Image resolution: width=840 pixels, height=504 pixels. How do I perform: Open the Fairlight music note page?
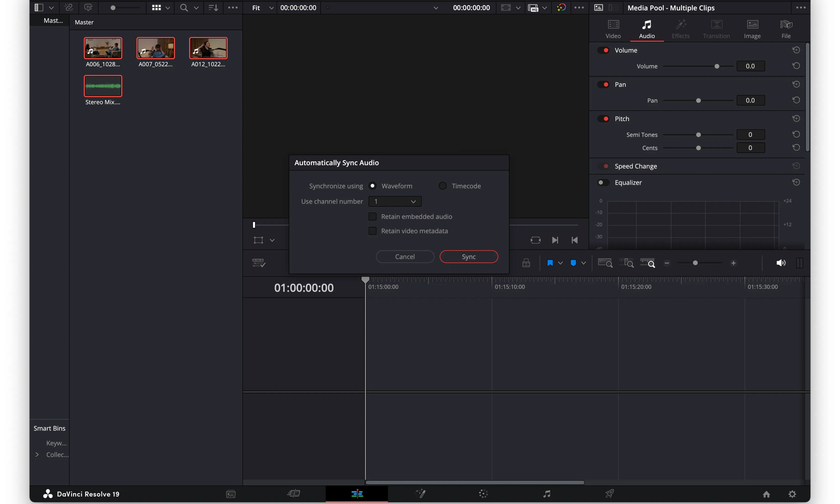[547, 494]
